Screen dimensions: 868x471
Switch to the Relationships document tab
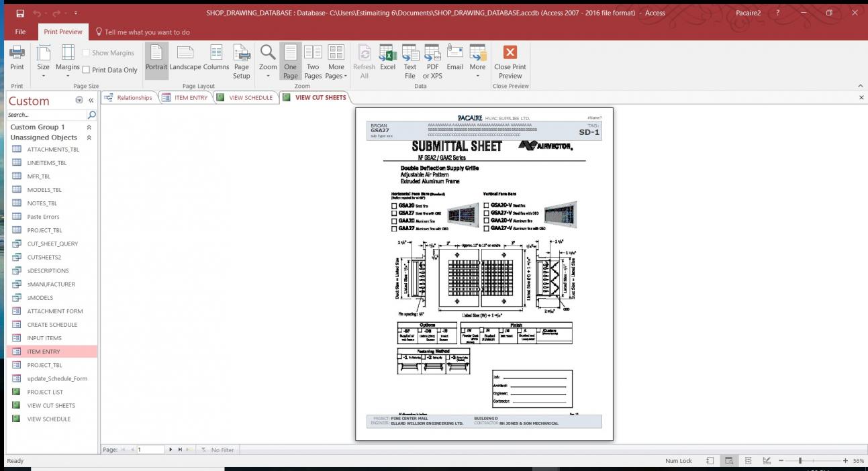129,98
